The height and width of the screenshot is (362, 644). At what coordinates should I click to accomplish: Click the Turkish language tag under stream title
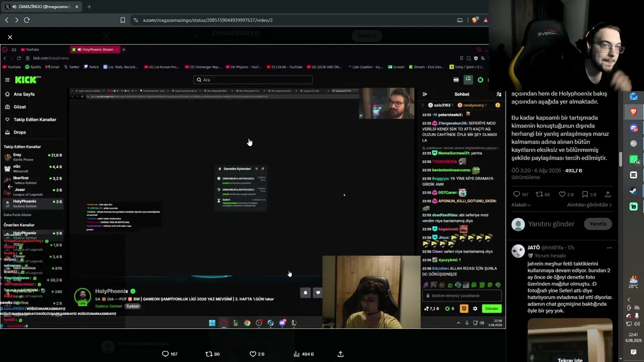coord(132,306)
